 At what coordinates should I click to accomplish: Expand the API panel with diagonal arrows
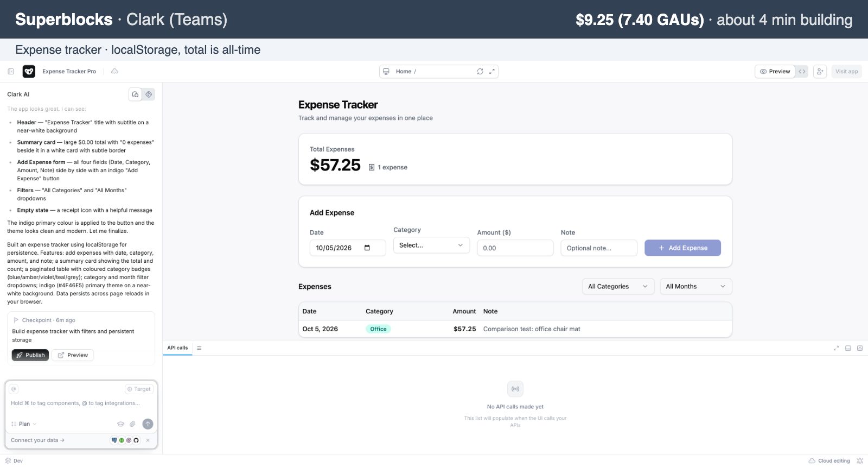pos(836,348)
